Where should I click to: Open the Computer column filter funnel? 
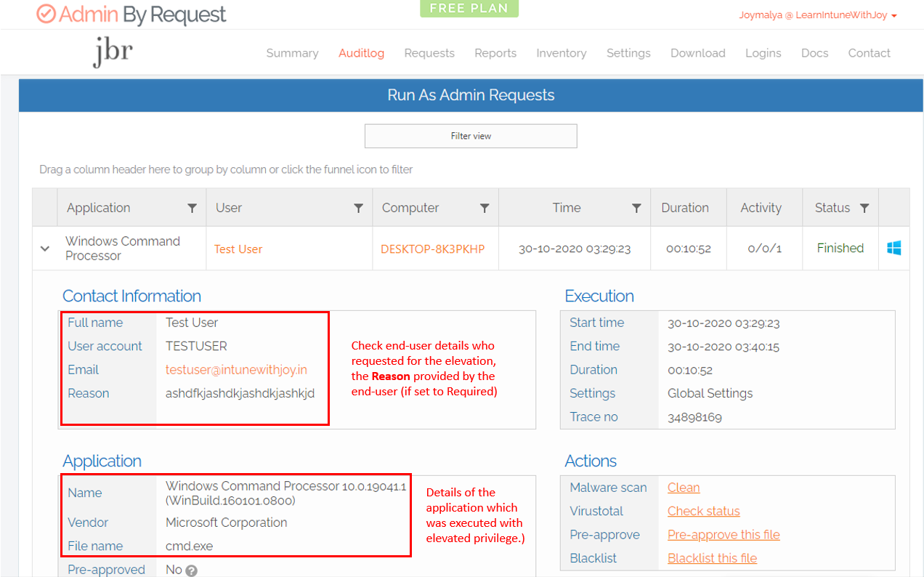click(485, 208)
